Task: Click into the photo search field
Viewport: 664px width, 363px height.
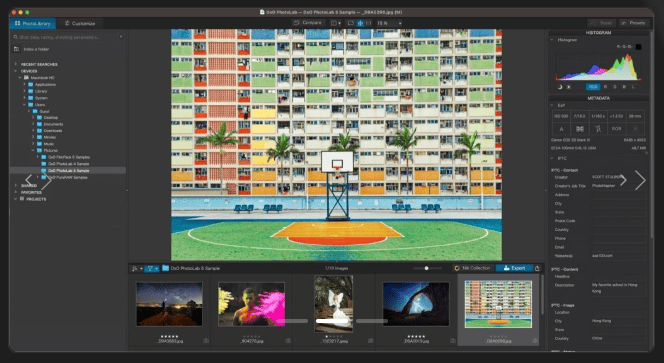Action: (66, 37)
